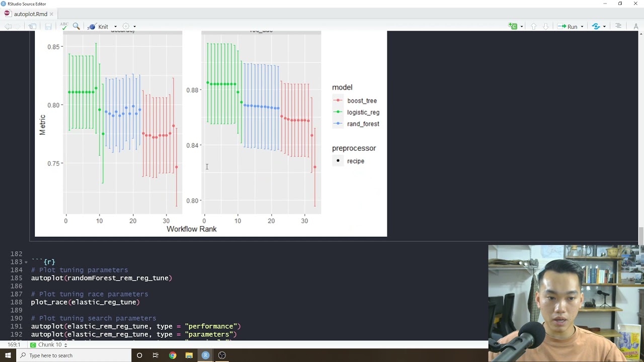644x362 pixels.
Task: Expand the insert chunk dropdown
Action: 522,26
